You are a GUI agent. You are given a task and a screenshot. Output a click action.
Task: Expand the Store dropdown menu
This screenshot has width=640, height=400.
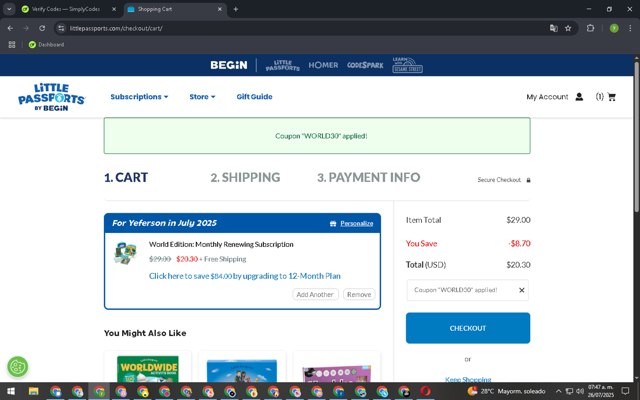[202, 97]
